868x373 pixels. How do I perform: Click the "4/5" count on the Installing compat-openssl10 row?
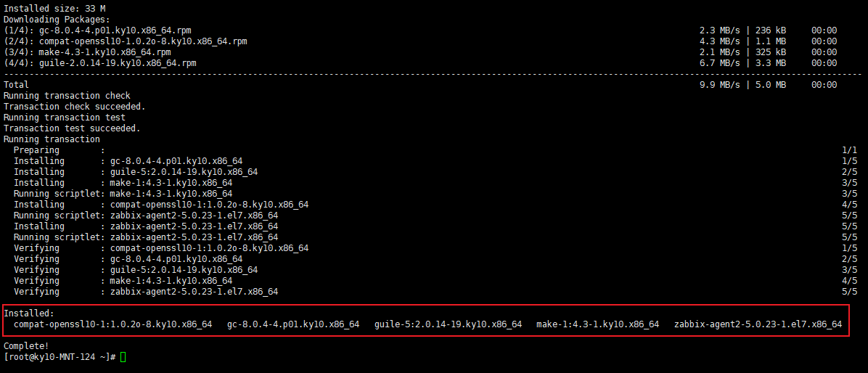(x=849, y=204)
